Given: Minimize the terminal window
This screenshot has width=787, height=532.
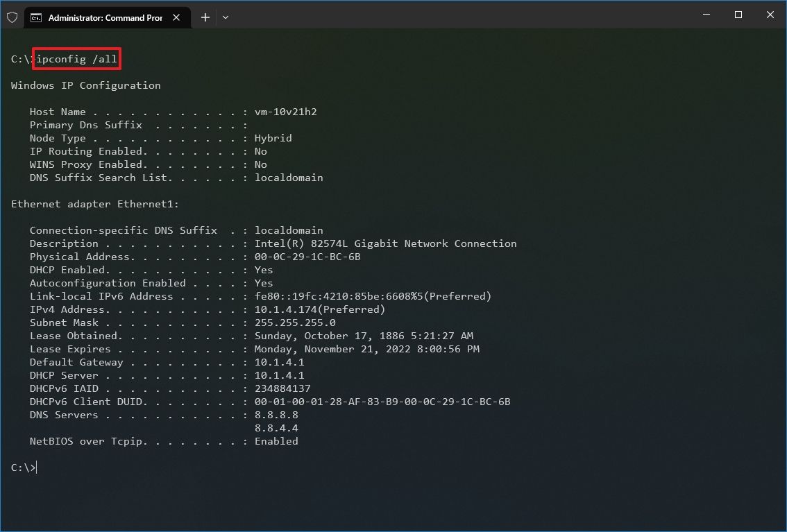Looking at the screenshot, I should (x=706, y=15).
